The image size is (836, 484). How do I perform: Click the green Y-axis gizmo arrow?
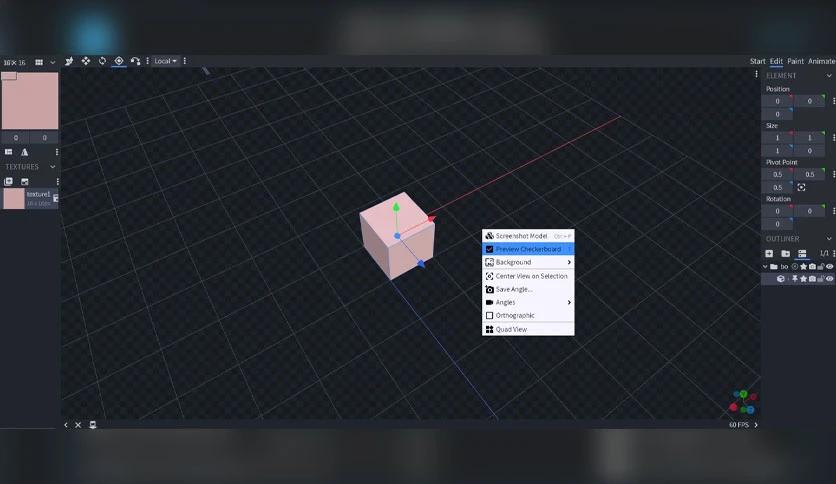click(396, 207)
